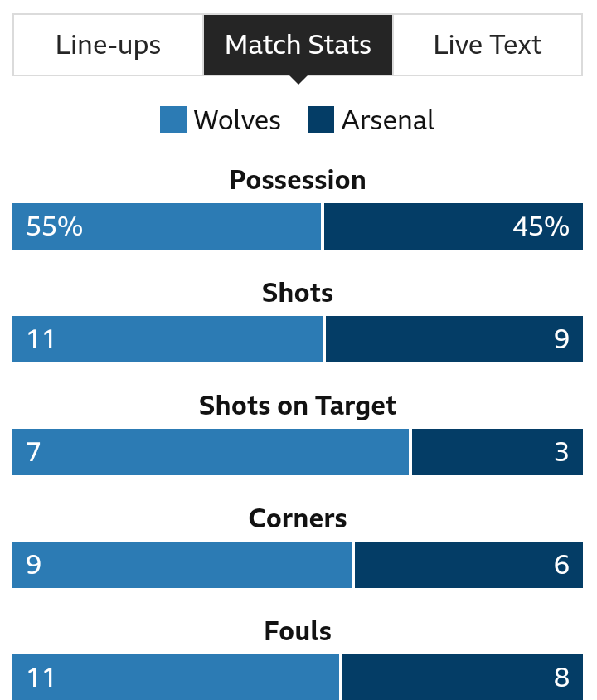Click Wolves' 7 shots on target bar
Screen dimensions: 597x700
pyautogui.click(x=211, y=452)
